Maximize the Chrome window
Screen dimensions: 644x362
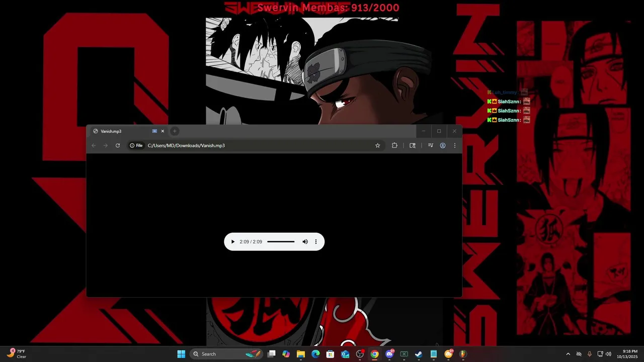click(439, 131)
